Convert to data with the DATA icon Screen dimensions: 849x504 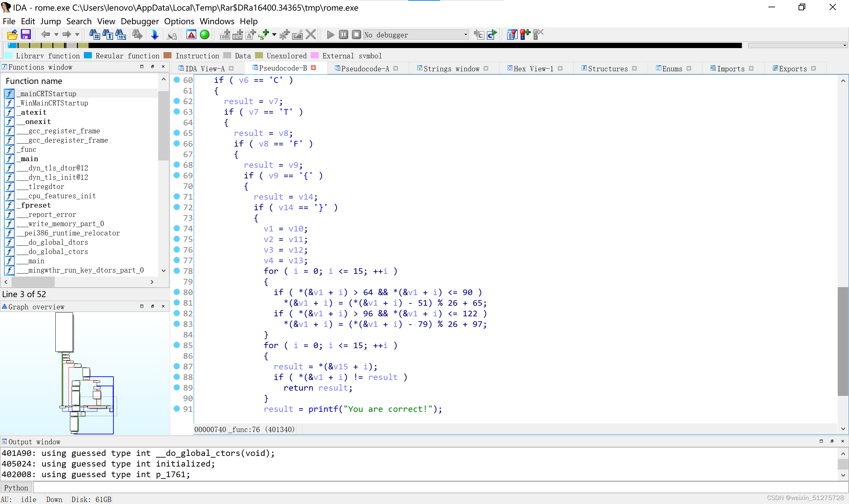[237, 34]
